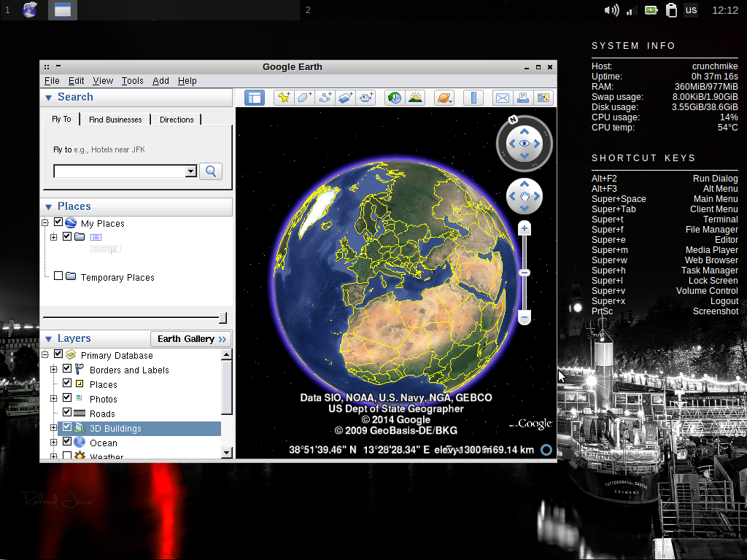747x560 pixels.
Task: Collapse the Layers panel triangle
Action: [x=48, y=339]
